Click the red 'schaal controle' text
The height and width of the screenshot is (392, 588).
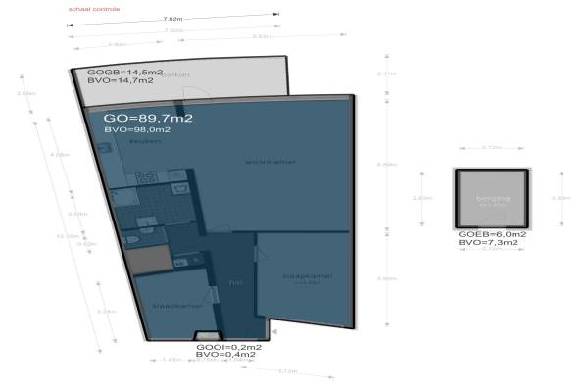(x=94, y=8)
